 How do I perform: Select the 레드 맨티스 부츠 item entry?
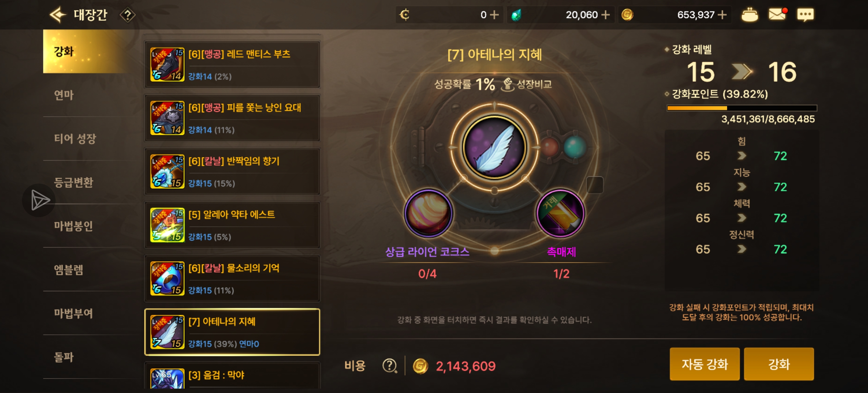232,64
